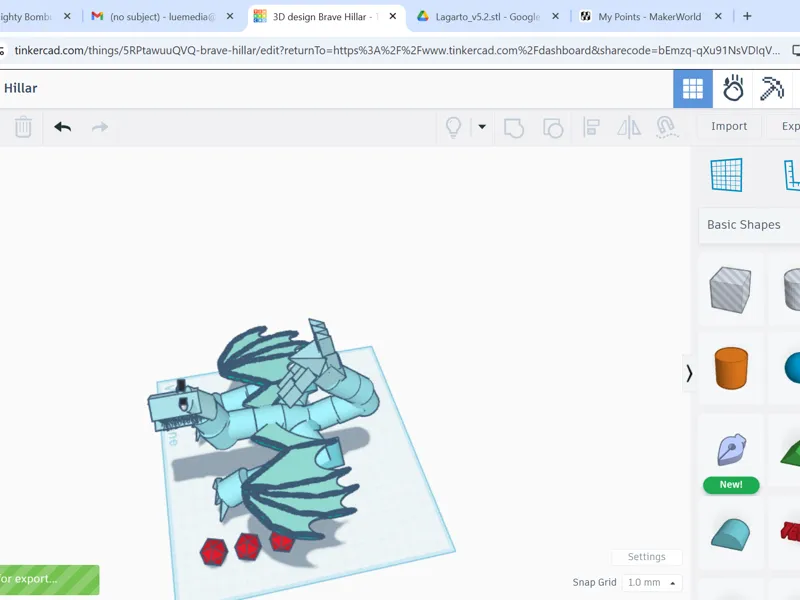Undo the last action

63,127
